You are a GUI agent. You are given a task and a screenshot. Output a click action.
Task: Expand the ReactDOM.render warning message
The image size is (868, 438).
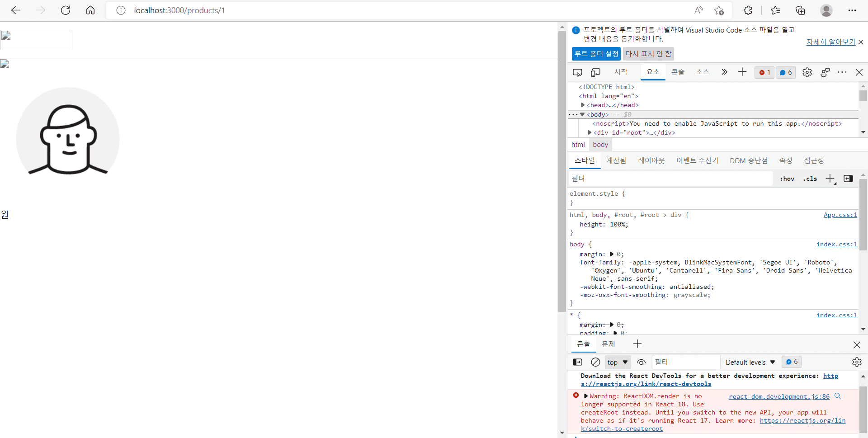(x=586, y=396)
